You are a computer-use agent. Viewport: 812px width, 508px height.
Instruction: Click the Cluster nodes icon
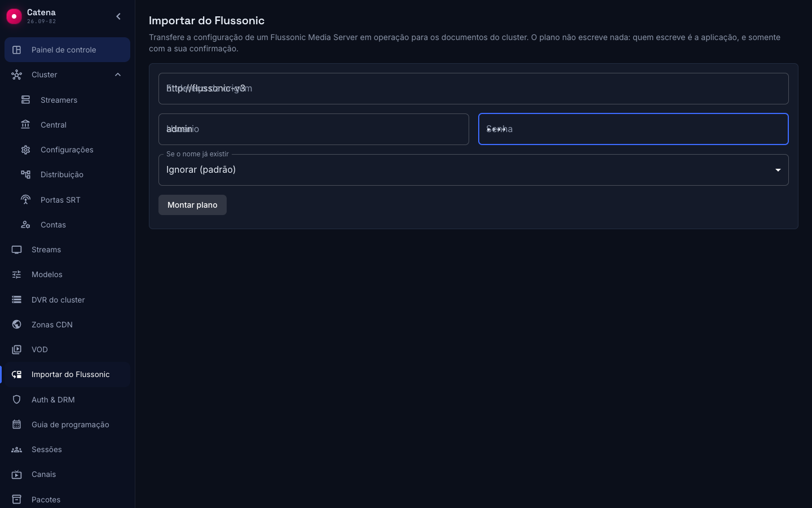17,75
